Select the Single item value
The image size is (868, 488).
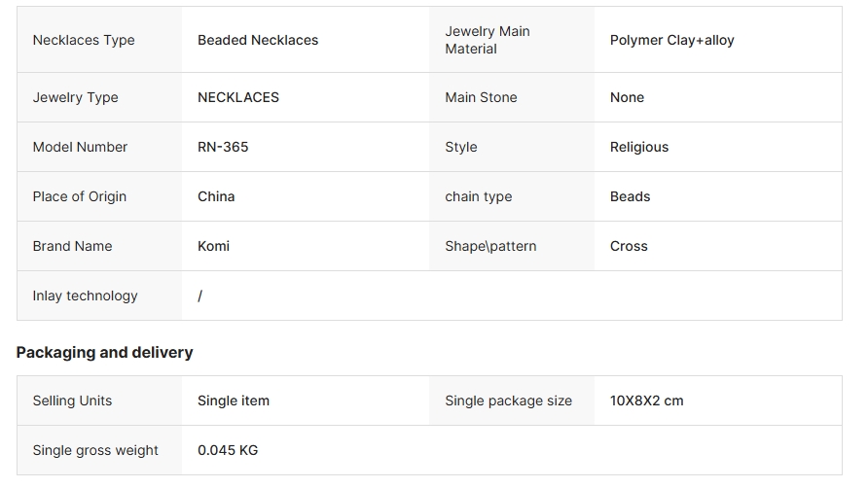234,401
